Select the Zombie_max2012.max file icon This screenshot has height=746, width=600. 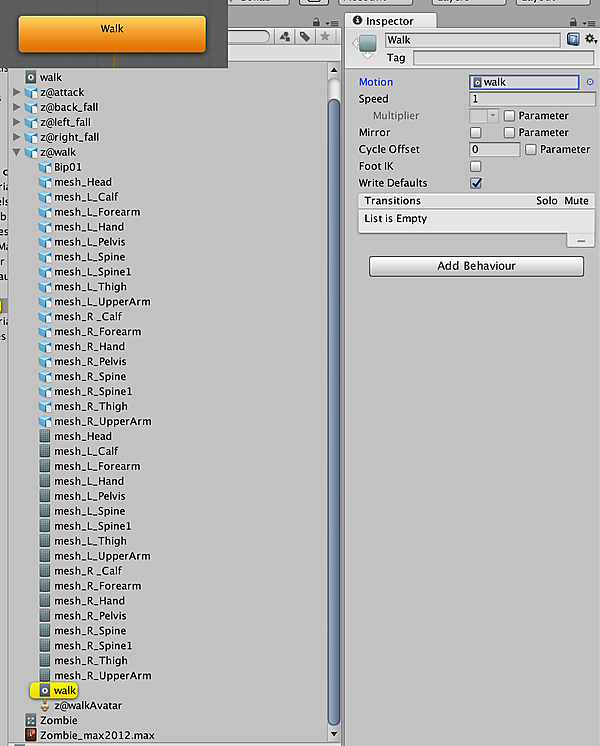point(31,735)
